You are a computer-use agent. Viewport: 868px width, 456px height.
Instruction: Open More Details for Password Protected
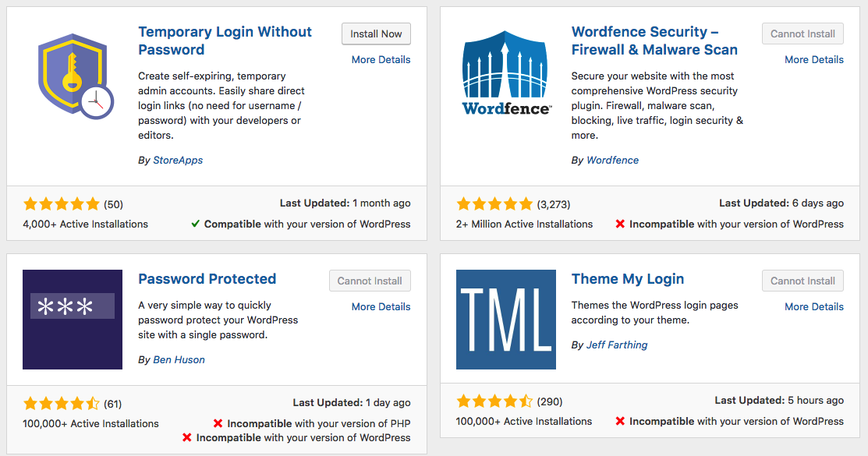pyautogui.click(x=381, y=306)
